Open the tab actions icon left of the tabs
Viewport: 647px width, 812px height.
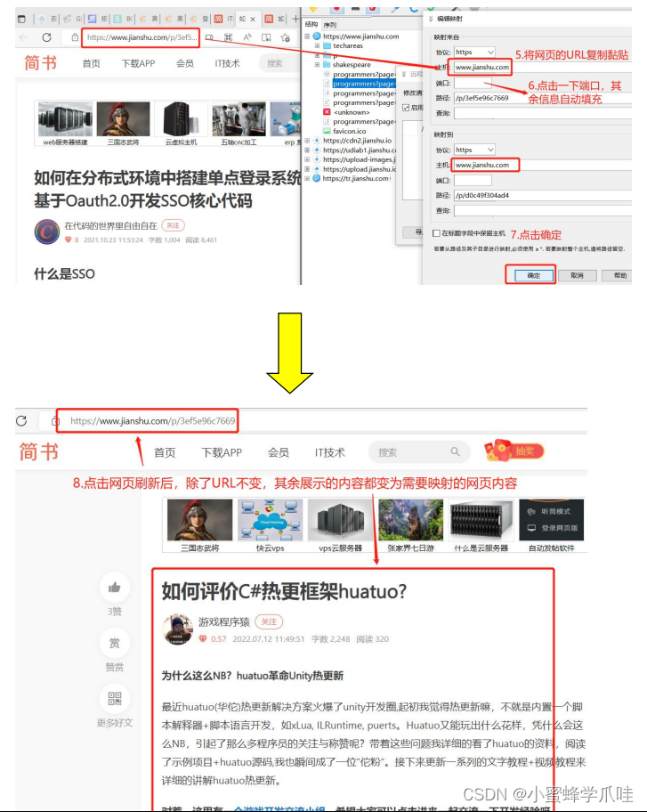(x=21, y=20)
